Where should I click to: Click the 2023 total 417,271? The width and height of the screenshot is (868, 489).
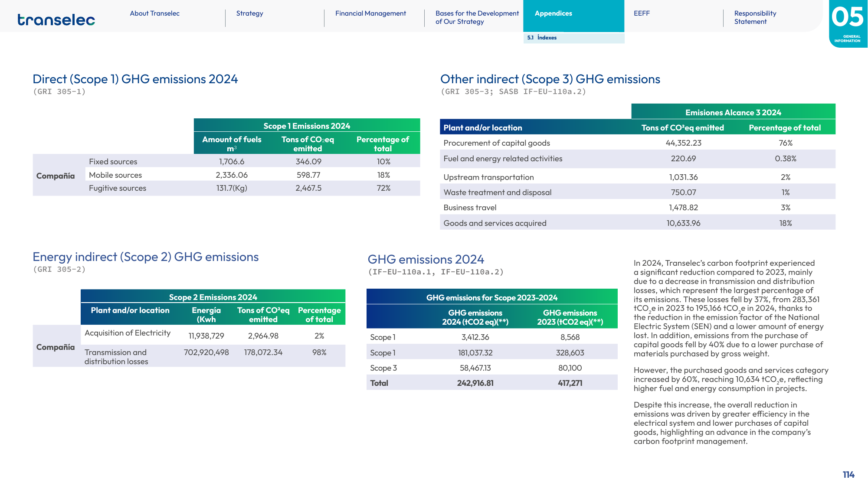[570, 383]
